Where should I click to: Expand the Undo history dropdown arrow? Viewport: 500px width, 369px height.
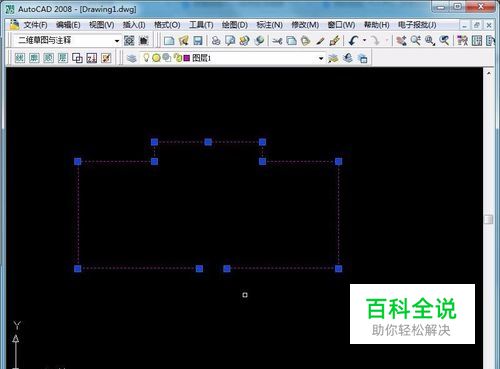364,41
